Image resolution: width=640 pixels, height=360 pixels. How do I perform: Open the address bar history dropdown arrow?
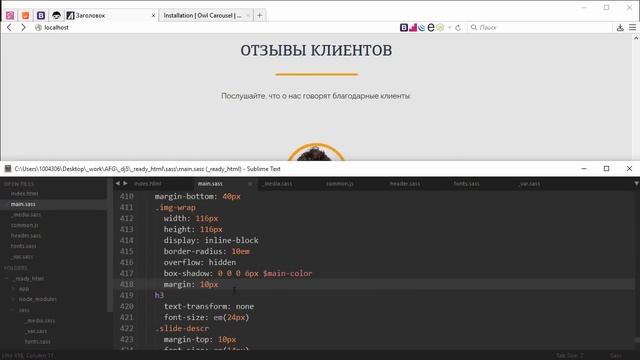tap(449, 27)
